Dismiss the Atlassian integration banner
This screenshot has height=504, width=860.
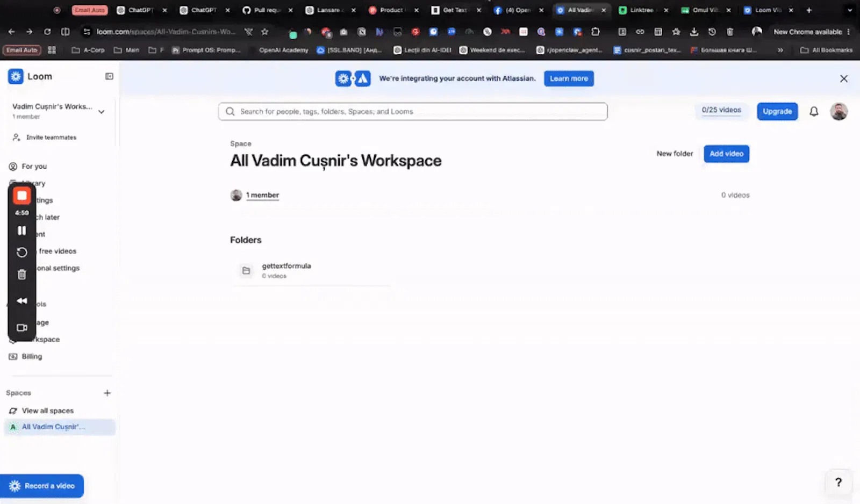[844, 79]
